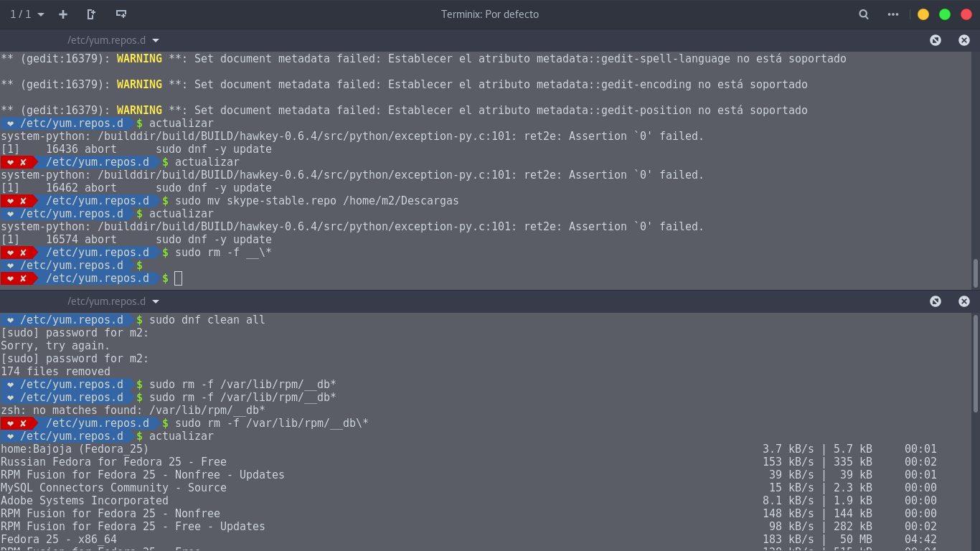Toggle maximize on the bottom terminal pane
Viewport: 980px width, 551px height.
click(936, 301)
